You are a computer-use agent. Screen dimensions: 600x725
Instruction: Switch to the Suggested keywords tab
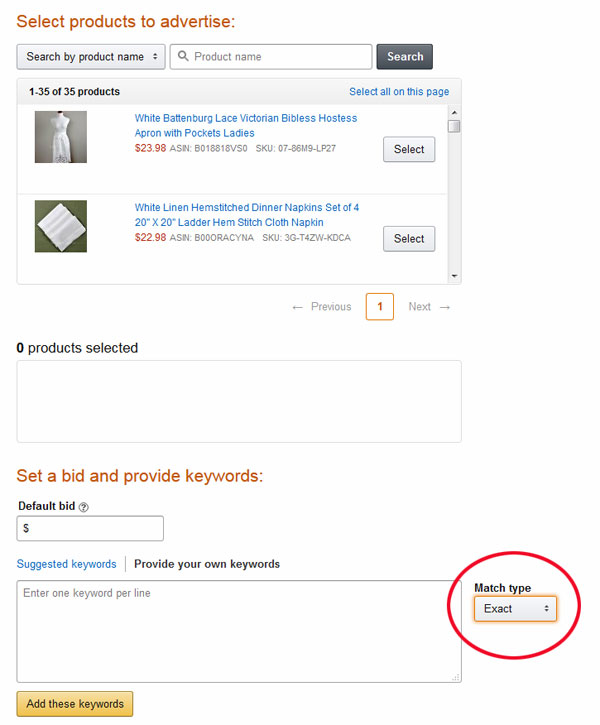point(67,564)
